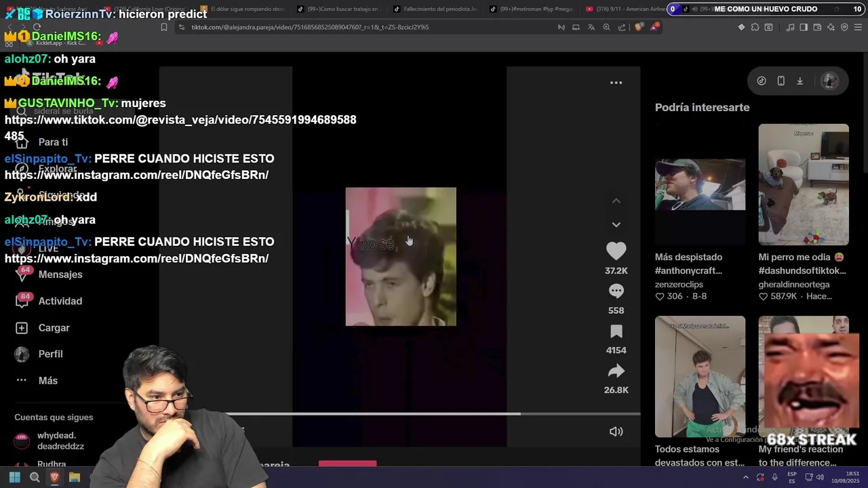Open Para ti in the sidebar
This screenshot has width=868, height=488.
(x=53, y=142)
